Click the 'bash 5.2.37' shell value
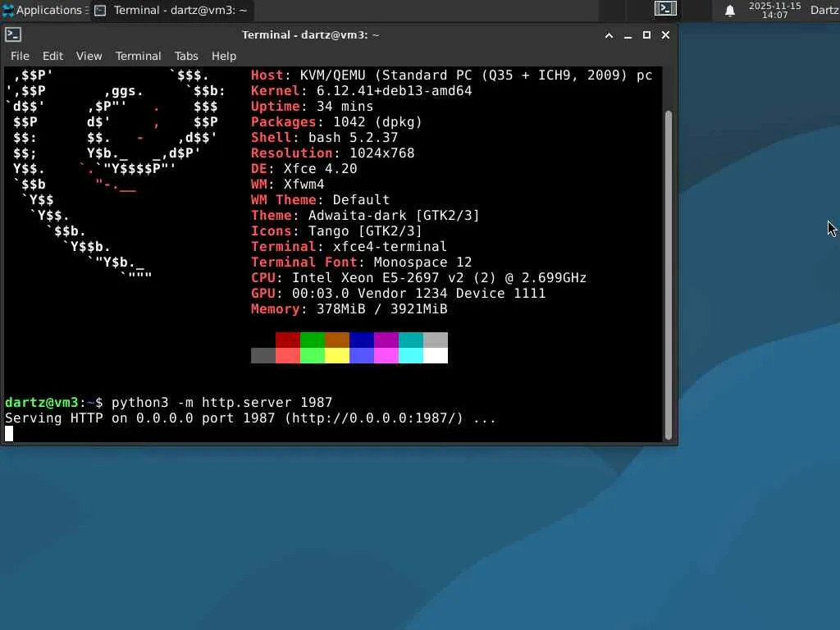Viewport: 840px width, 630px height. point(353,137)
